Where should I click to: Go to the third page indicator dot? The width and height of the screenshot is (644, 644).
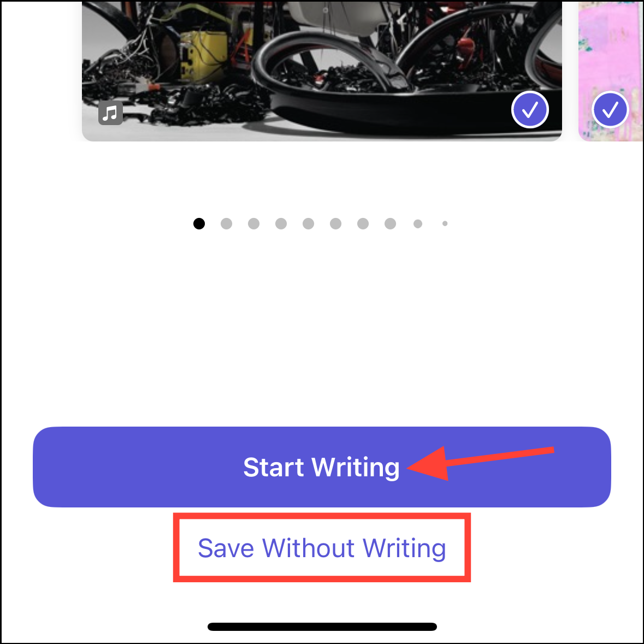point(254,224)
